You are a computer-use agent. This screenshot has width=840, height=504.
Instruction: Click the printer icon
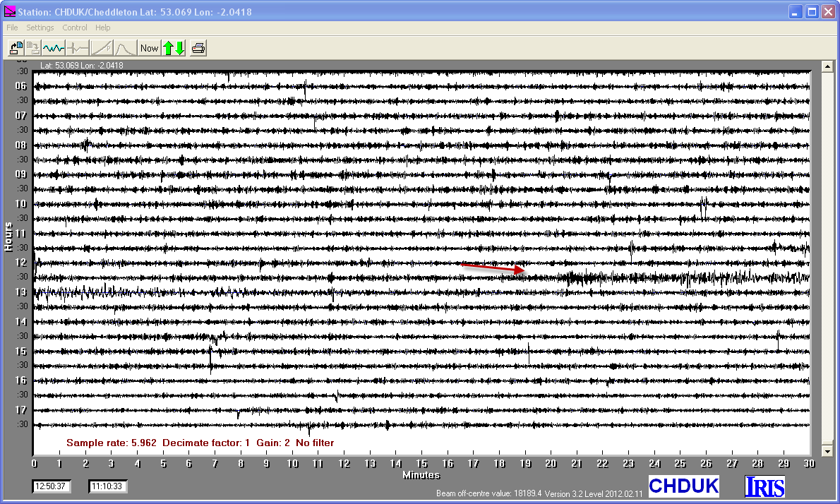point(198,48)
